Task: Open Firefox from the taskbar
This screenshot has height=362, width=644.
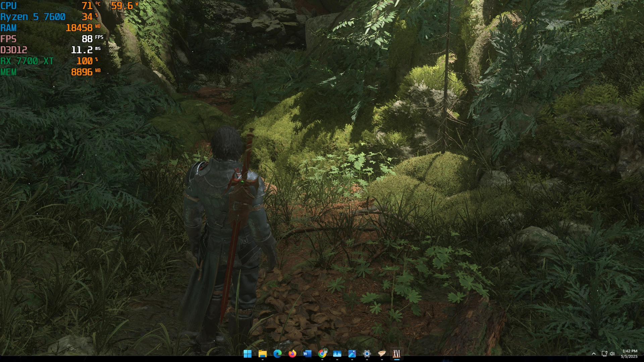Action: point(292,354)
